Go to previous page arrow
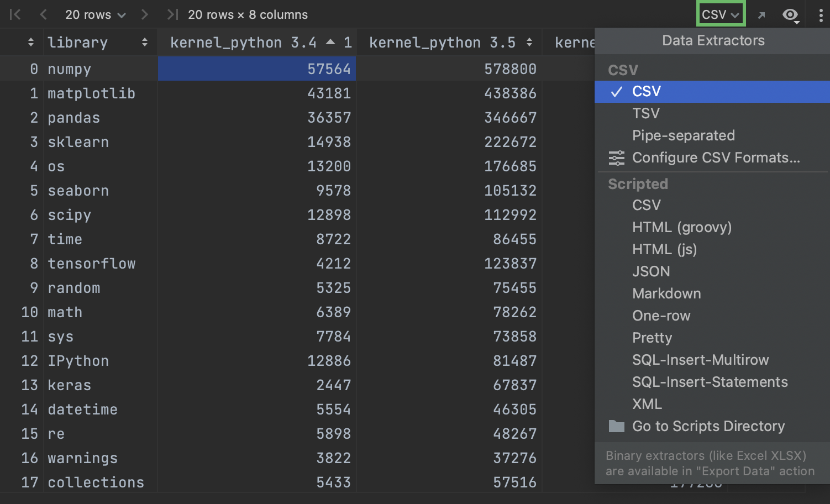Viewport: 830px width, 504px height. pyautogui.click(x=44, y=14)
